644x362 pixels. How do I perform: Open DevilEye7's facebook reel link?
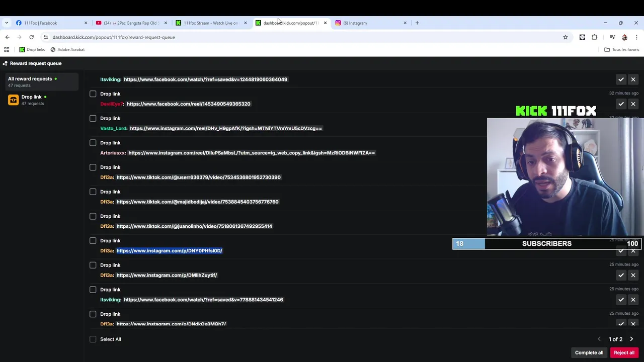[x=189, y=104]
